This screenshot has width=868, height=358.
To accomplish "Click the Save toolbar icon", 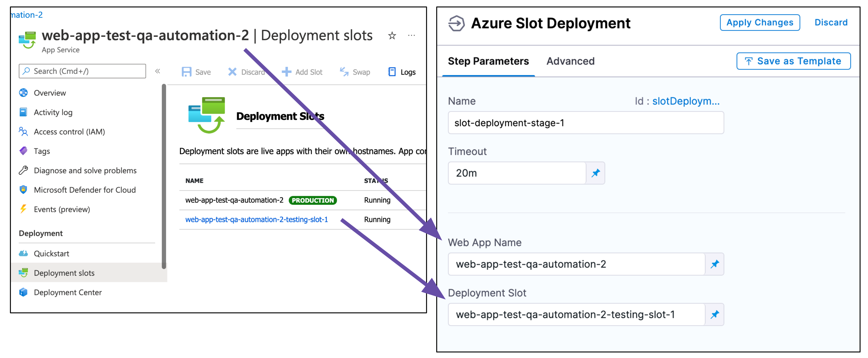I will [186, 72].
